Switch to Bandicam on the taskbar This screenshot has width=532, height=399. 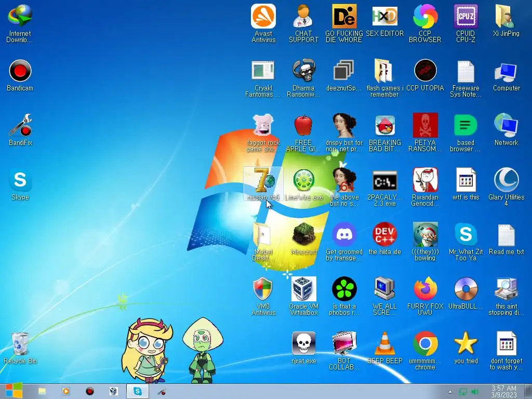[89, 391]
